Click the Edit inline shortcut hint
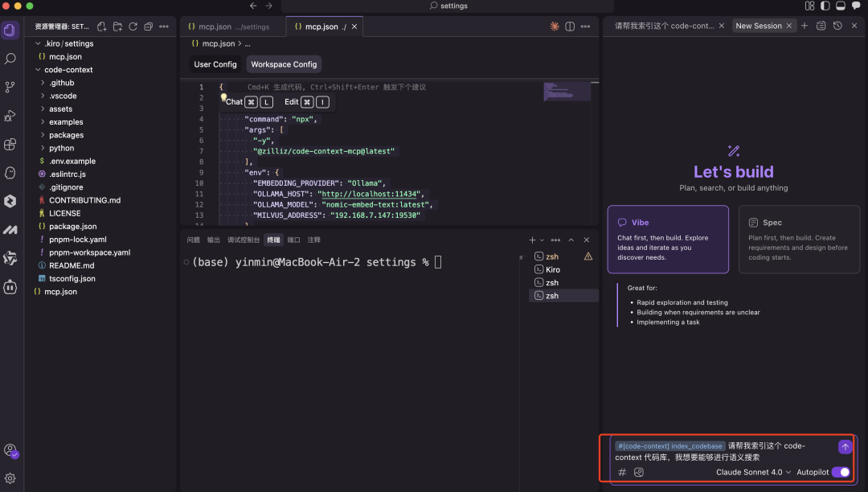Image resolution: width=868 pixels, height=492 pixels. [x=307, y=102]
